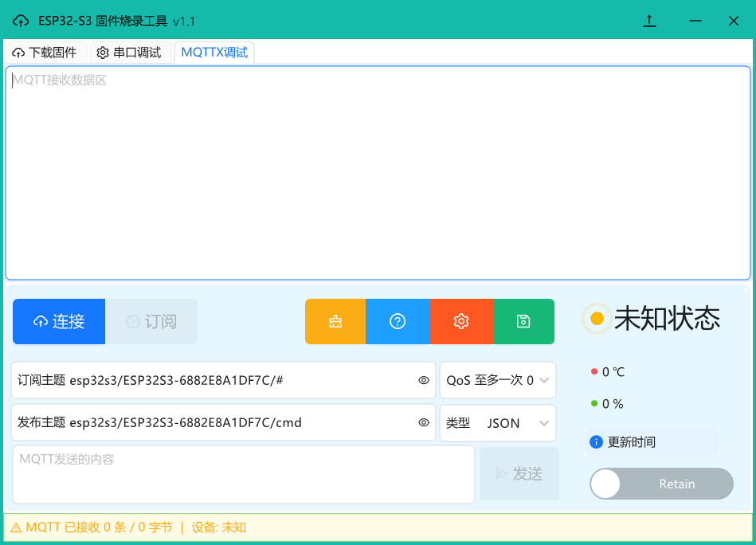756x545 pixels.
Task: Click the 未知状态 status text
Action: tap(668, 319)
